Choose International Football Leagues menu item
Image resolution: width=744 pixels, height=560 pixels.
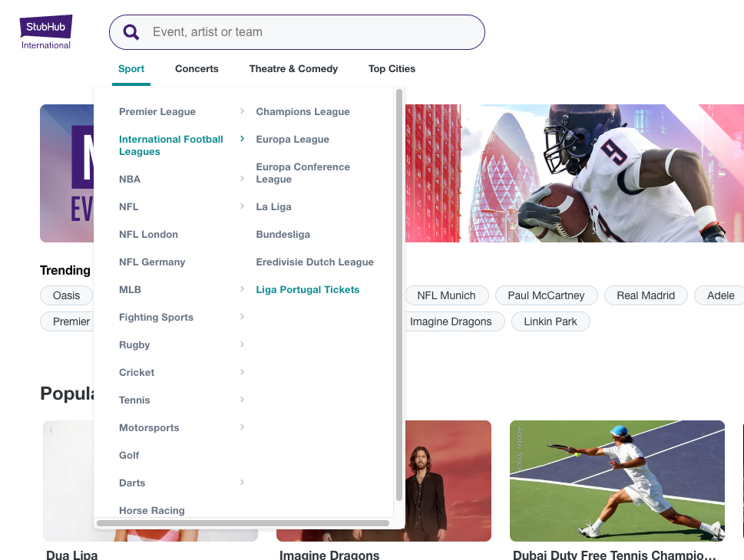[x=170, y=145]
